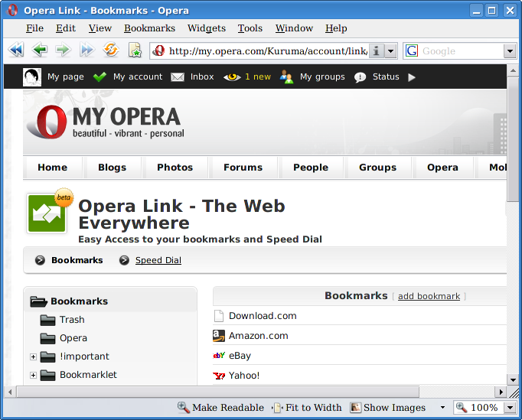Open the Window menu
522x420 pixels.
pos(294,28)
